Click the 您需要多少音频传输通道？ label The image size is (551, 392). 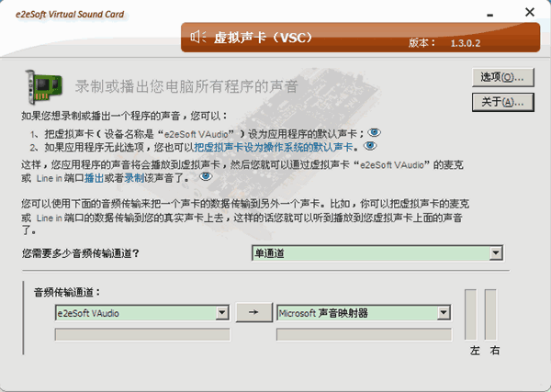(x=81, y=253)
